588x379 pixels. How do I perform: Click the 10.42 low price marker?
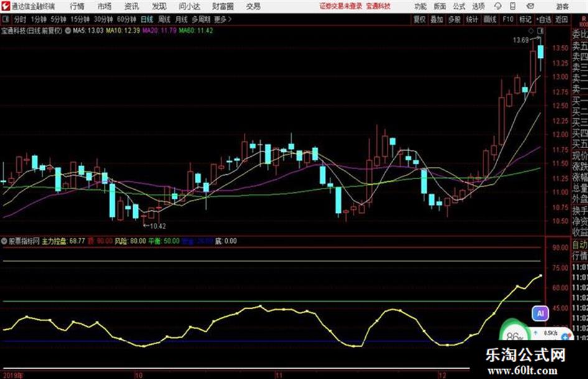(158, 226)
